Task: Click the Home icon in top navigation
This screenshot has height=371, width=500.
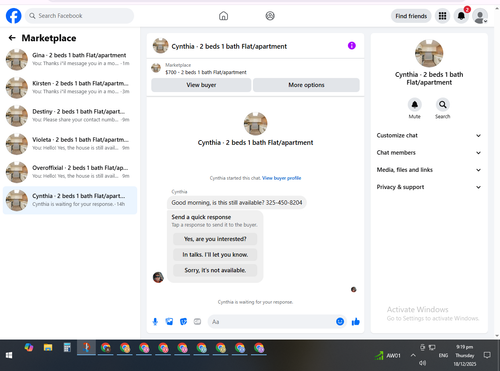Action: point(223,16)
